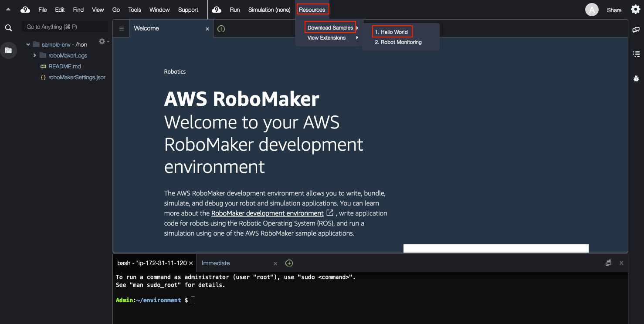Open the Edit menu
Screen dimensions: 644x324
tap(60, 10)
